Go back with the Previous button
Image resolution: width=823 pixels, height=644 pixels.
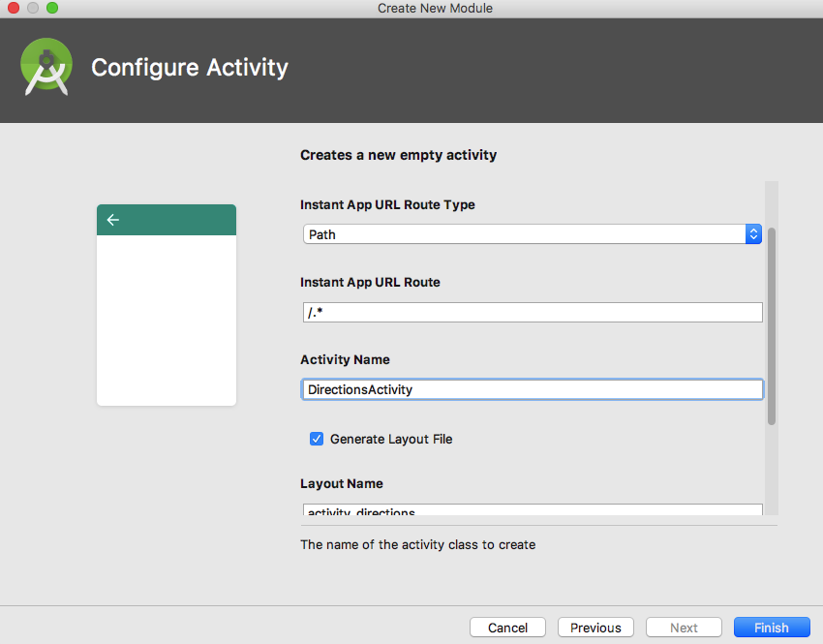pyautogui.click(x=595, y=628)
